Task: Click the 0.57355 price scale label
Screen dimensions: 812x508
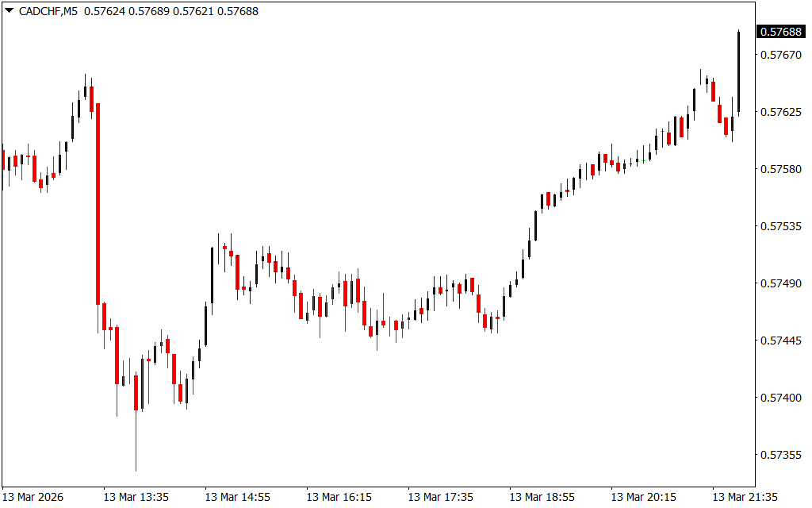Action: coord(780,455)
